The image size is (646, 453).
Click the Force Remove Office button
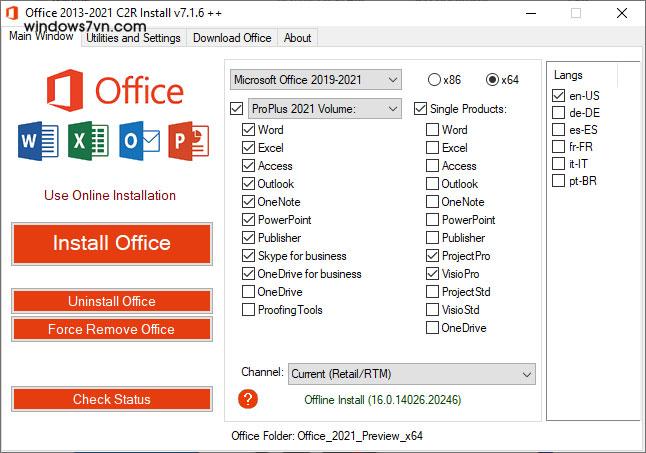coord(112,329)
